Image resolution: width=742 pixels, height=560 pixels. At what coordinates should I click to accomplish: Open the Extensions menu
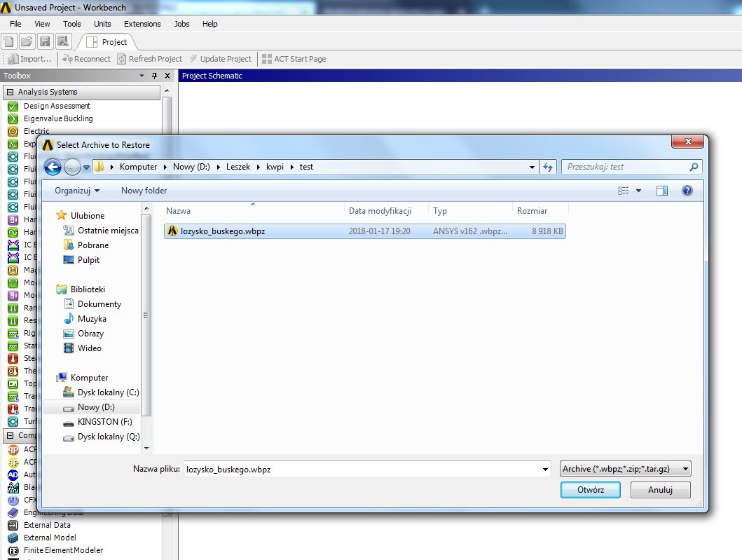tap(142, 24)
